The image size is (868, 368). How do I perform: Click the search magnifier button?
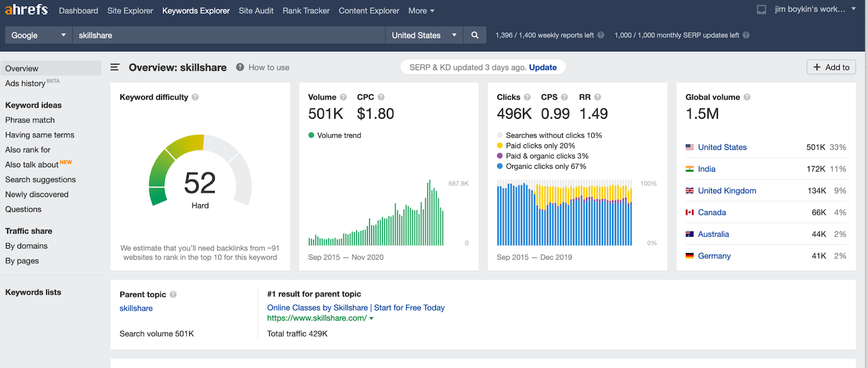(475, 35)
